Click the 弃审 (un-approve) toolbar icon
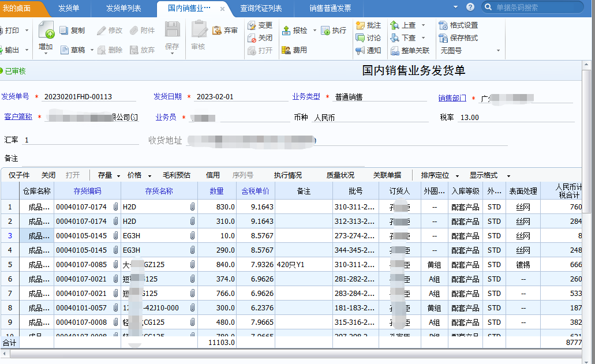The image size is (595, 364). 217,31
